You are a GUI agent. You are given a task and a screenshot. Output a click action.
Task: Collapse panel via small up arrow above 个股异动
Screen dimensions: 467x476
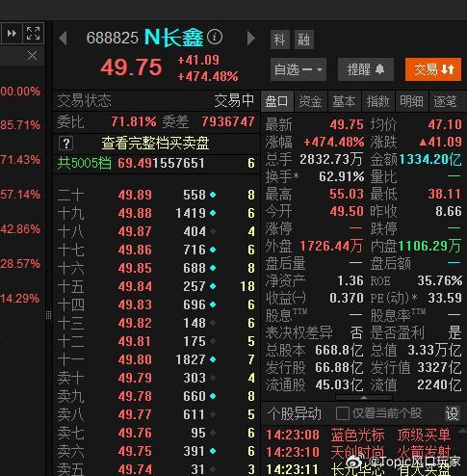pos(364,398)
